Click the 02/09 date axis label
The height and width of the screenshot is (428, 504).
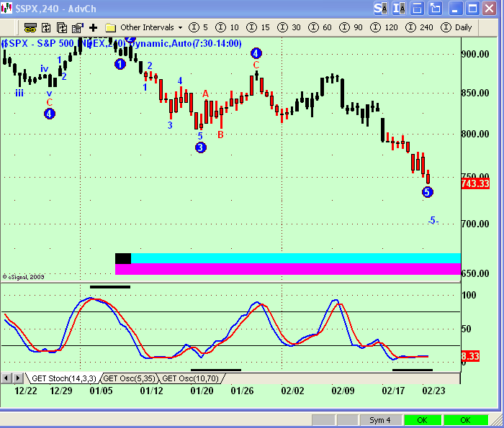tap(343, 391)
